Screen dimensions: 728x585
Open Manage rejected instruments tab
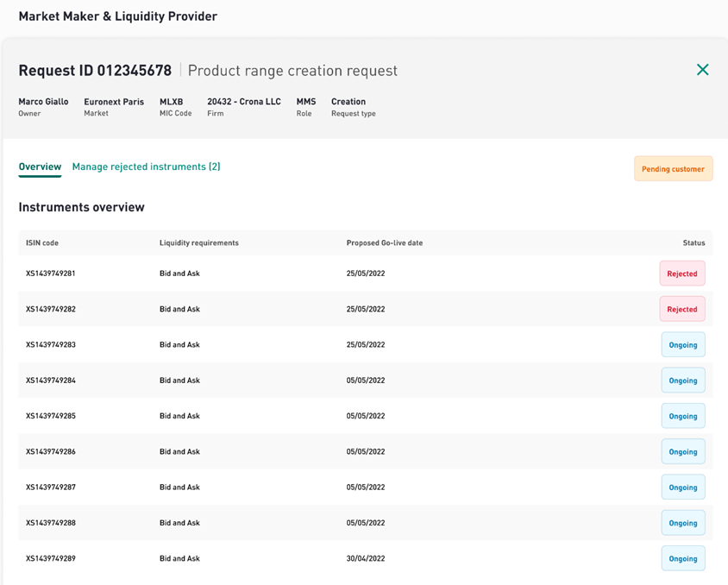point(146,167)
